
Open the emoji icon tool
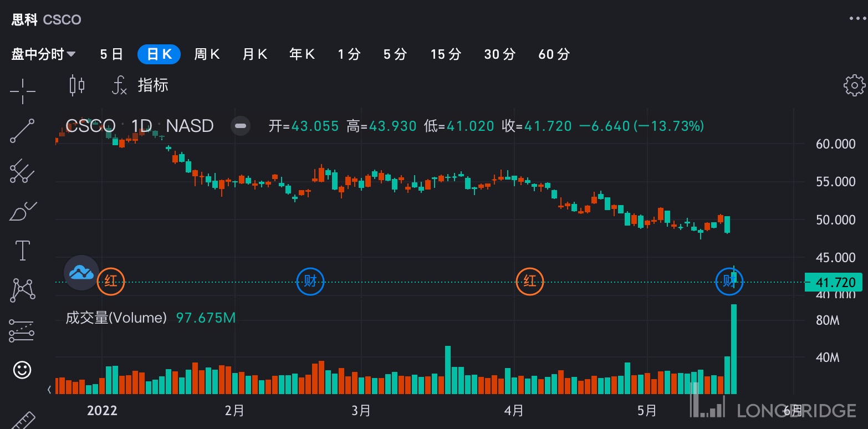[x=22, y=370]
